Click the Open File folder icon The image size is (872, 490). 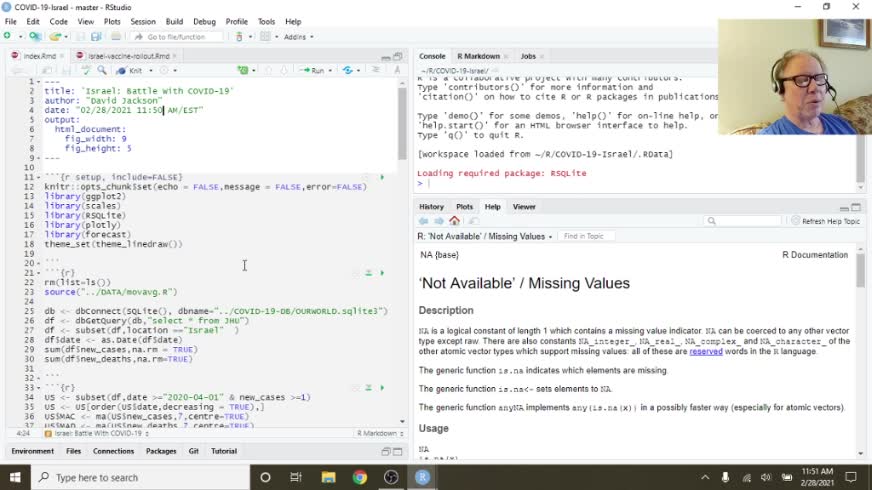(54, 37)
